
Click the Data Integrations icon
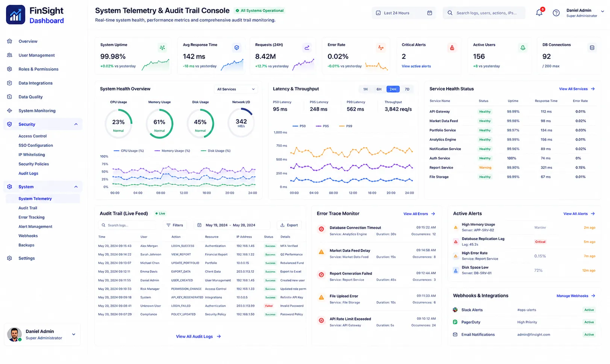coord(10,83)
